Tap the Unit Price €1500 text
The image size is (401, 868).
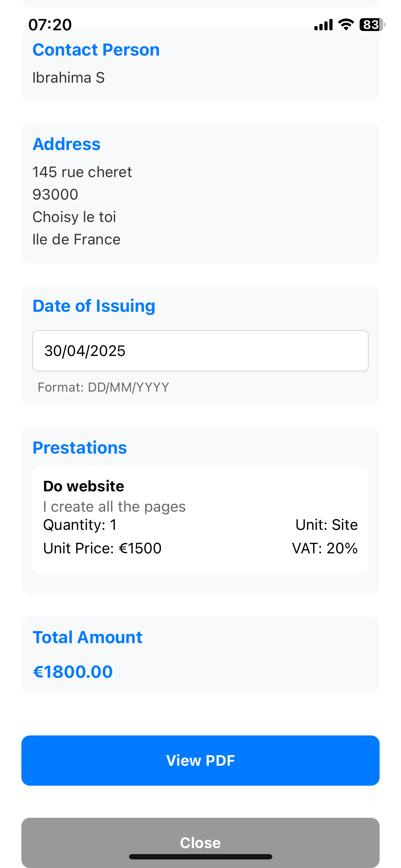[x=102, y=548]
